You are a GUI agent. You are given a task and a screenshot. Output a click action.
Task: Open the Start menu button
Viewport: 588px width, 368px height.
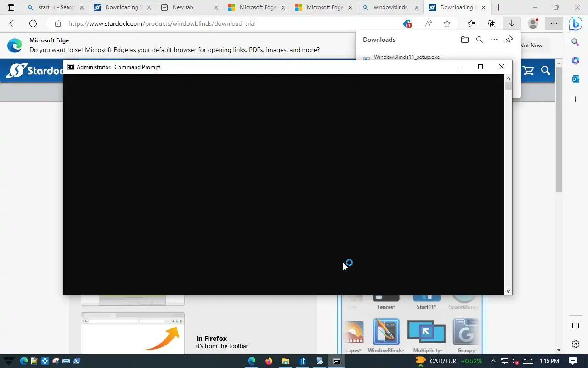pyautogui.click(x=9, y=361)
